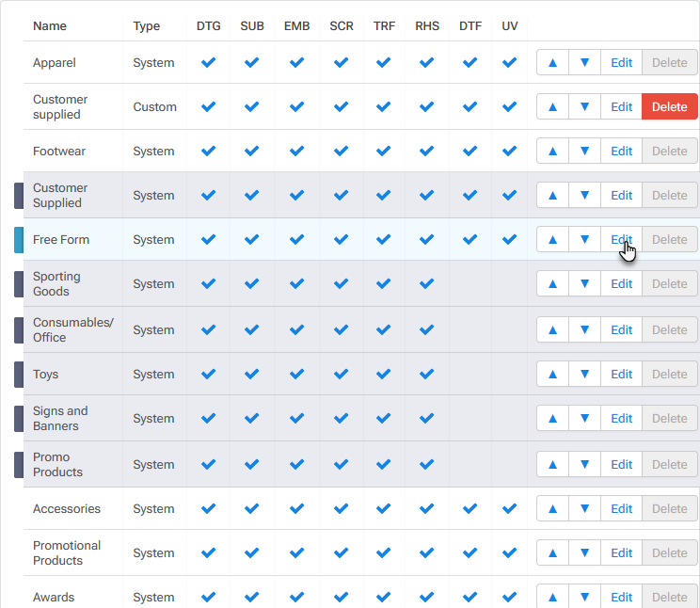Move the Apparel row up
The image size is (700, 608).
click(552, 62)
